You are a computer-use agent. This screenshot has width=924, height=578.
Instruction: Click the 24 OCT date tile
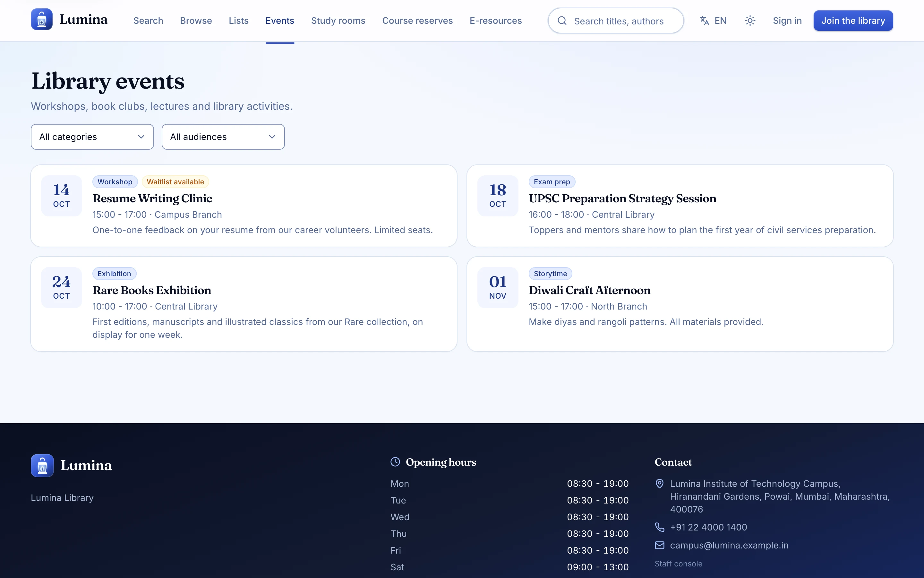coord(62,287)
